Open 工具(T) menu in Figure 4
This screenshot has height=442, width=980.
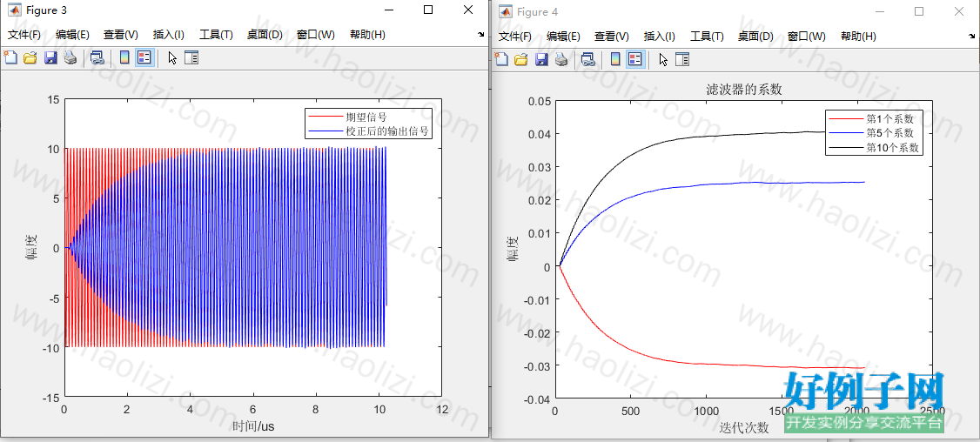(707, 37)
